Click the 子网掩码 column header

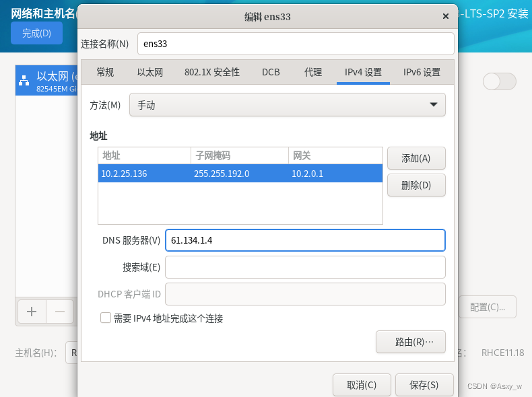[x=240, y=155]
